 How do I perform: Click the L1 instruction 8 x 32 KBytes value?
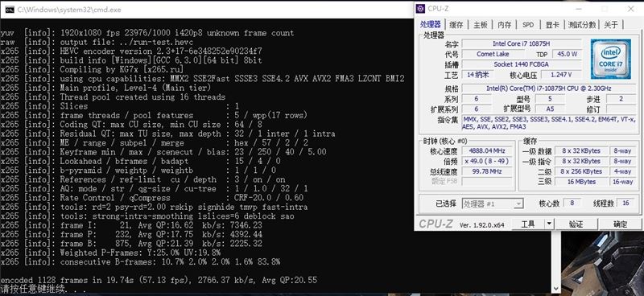tap(580, 161)
